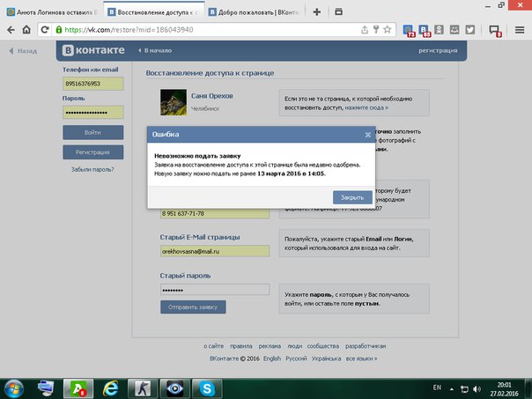Switch language to English in the footer
532x399 pixels.
click(272, 358)
